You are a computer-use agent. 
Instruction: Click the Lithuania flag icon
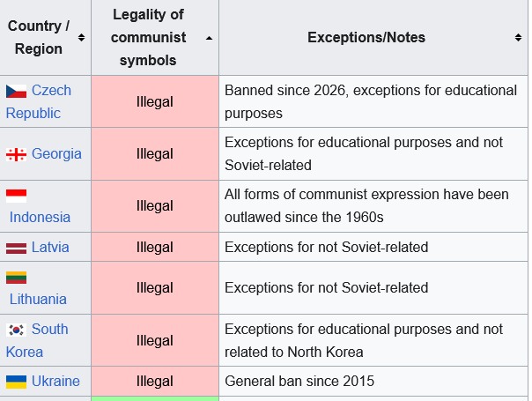click(16, 277)
